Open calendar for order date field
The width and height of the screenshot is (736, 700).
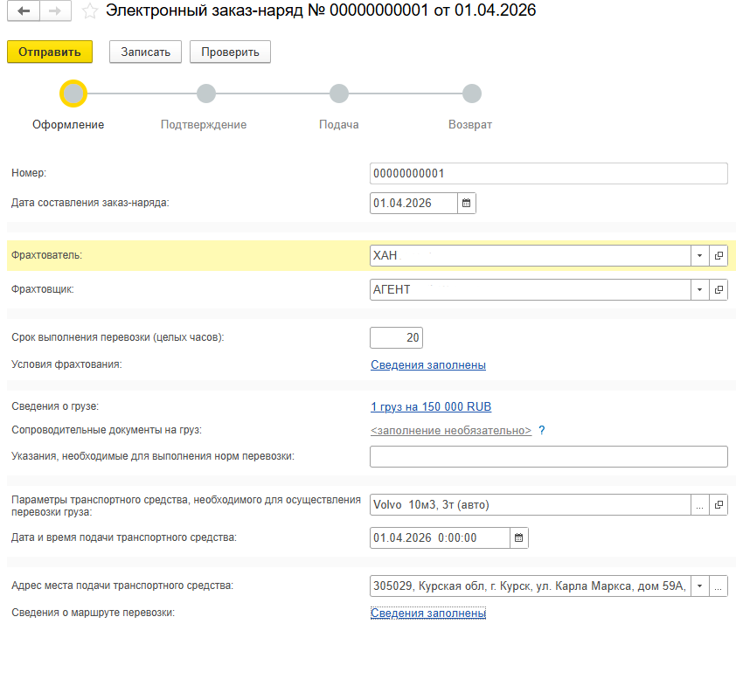467,204
